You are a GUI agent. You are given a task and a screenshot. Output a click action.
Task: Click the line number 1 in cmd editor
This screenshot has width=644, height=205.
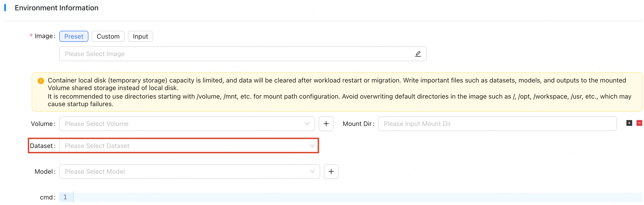tap(65, 197)
